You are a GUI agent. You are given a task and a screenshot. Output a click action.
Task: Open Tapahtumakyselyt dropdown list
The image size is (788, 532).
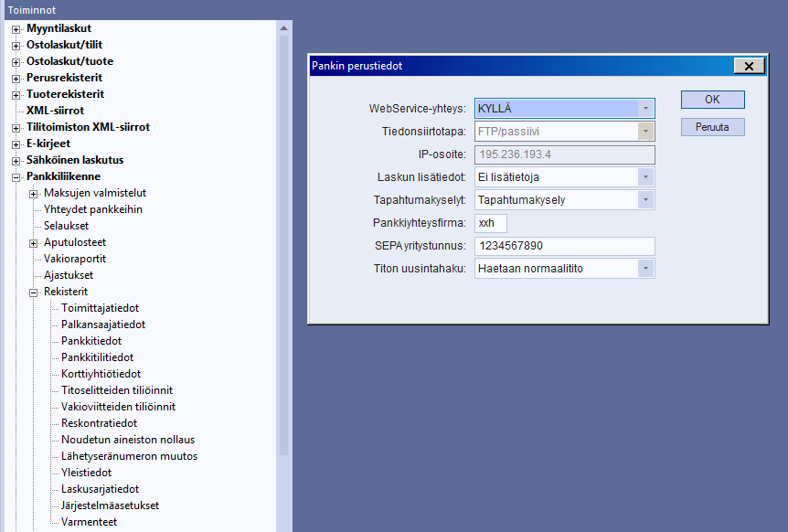pos(645,200)
